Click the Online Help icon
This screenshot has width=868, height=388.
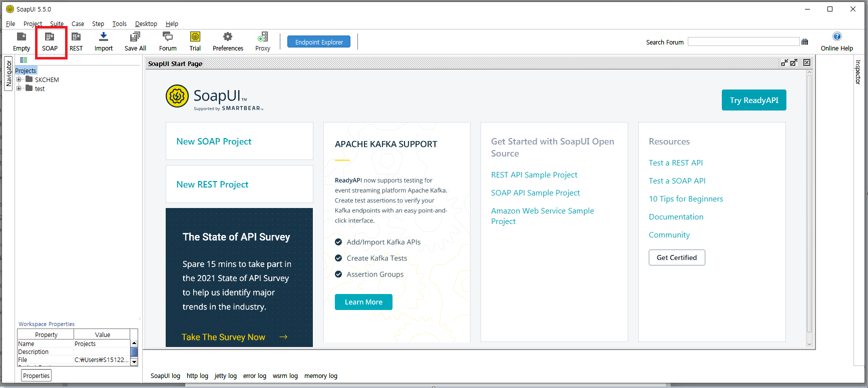837,36
